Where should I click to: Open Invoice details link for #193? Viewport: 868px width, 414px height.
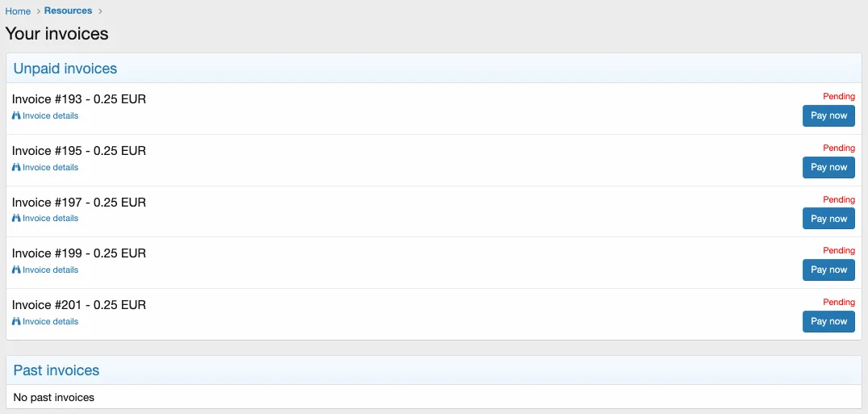(50, 115)
